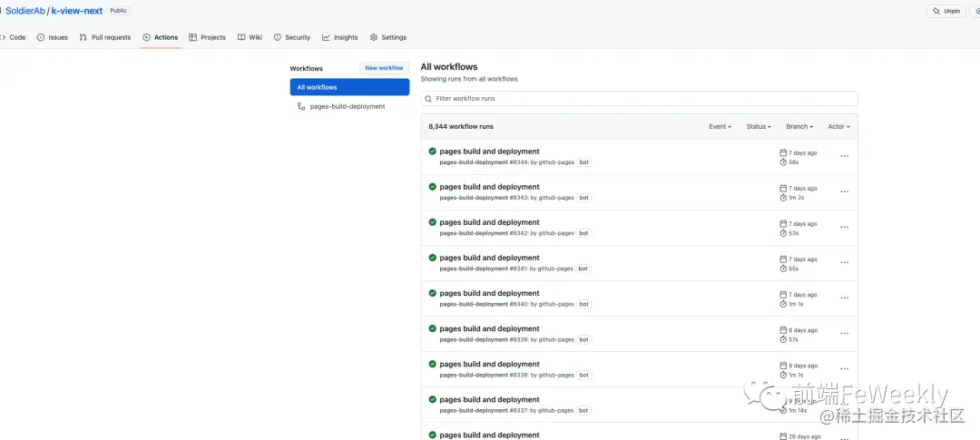Image resolution: width=980 pixels, height=440 pixels.
Task: Open run #8344 pages build and deployment
Action: [x=489, y=152]
